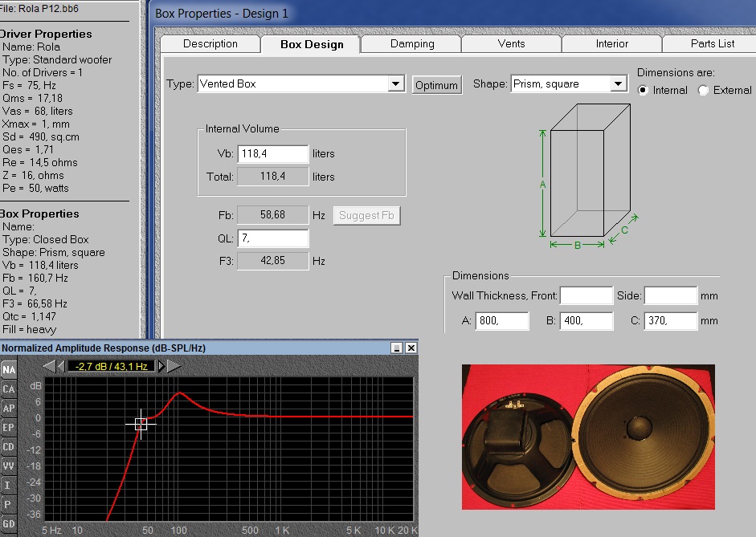Click the Vb volume input field

(x=272, y=154)
